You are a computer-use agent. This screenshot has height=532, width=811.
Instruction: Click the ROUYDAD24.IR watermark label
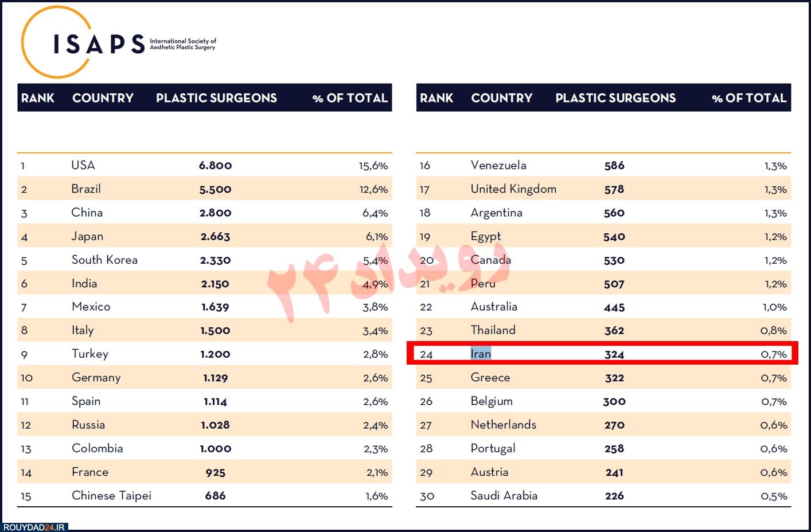pos(34,527)
